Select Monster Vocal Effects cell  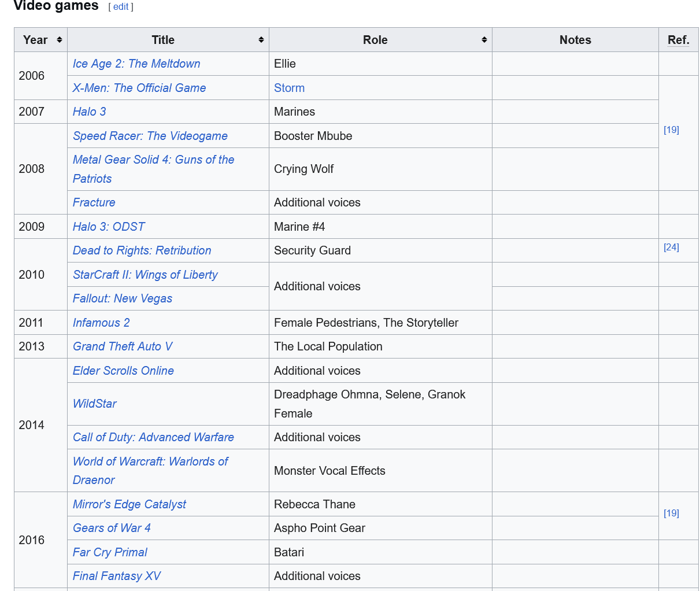tap(380, 471)
